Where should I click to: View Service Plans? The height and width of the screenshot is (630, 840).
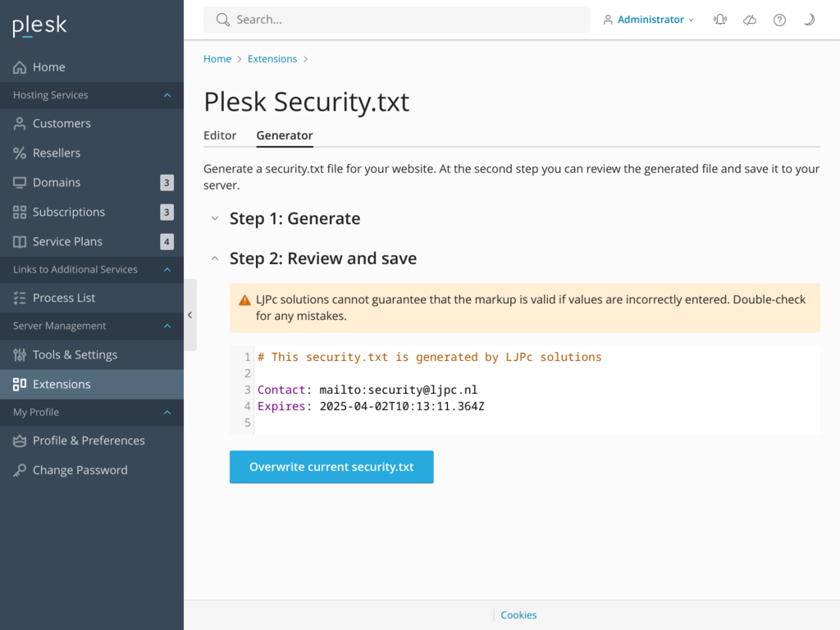pyautogui.click(x=66, y=241)
